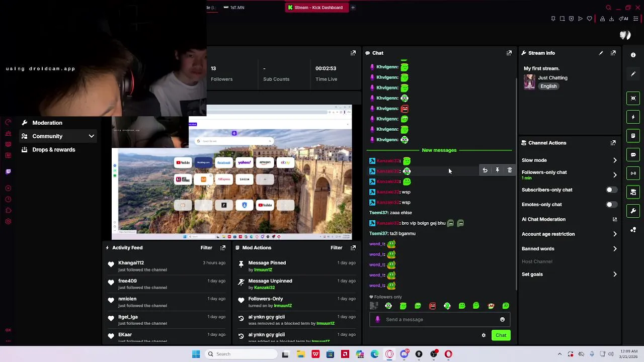Click the Itgel_lga follower entry

(x=166, y=320)
